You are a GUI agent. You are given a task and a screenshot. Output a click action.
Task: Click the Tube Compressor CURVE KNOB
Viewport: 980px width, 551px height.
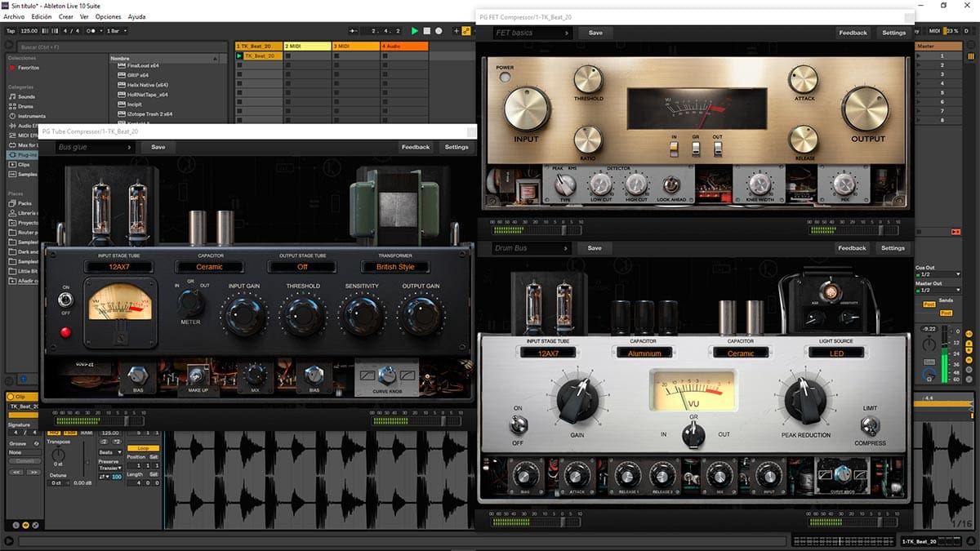pos(388,375)
